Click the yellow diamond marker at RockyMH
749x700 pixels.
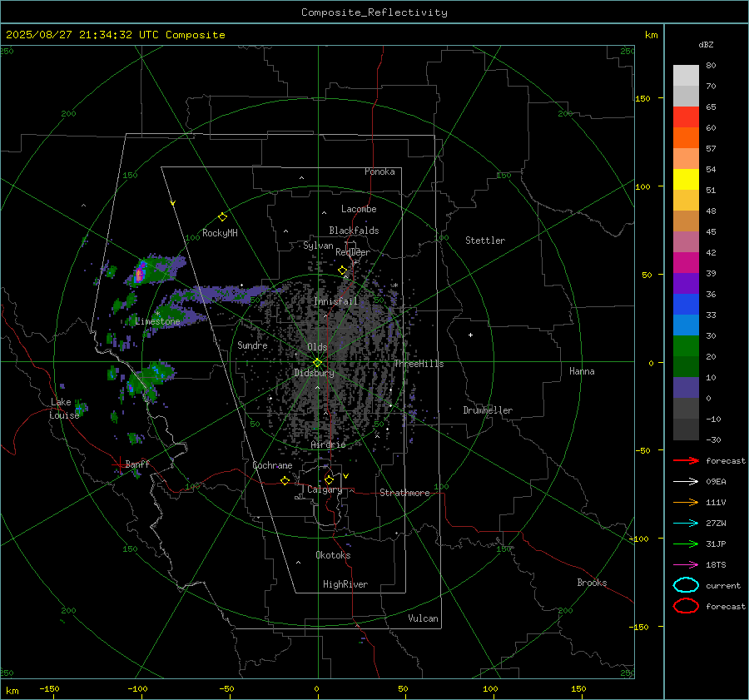point(222,217)
